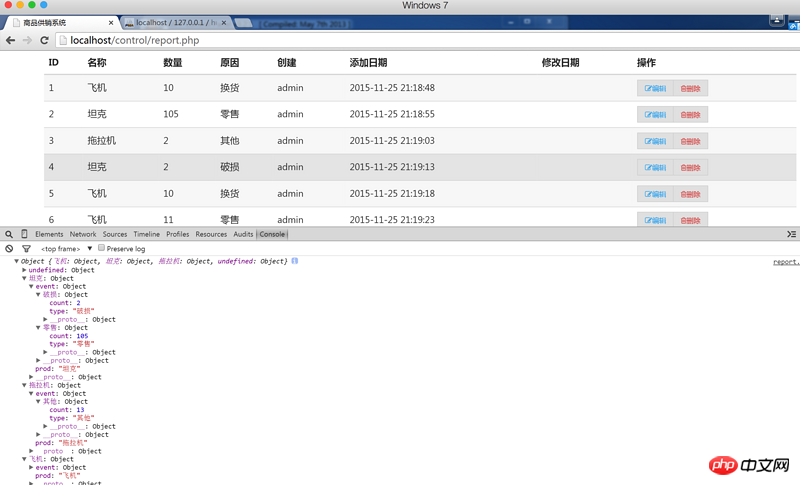Edit row 2 坦克 with quantity 105
The height and width of the screenshot is (485, 800).
[x=655, y=115]
